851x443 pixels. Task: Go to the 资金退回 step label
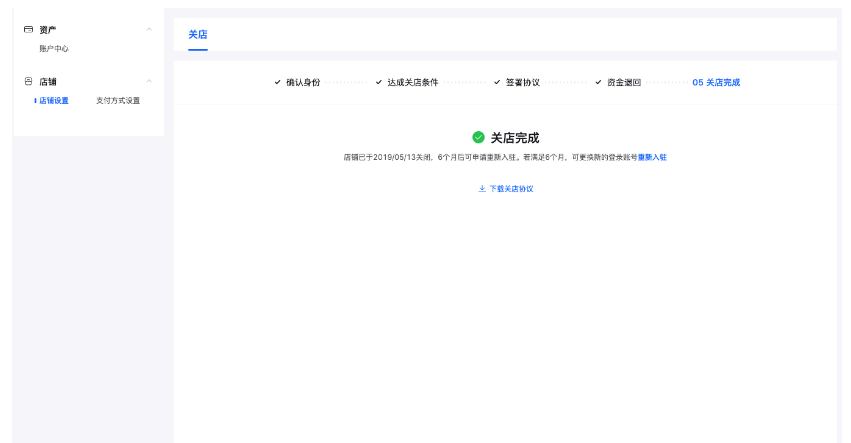coord(624,82)
